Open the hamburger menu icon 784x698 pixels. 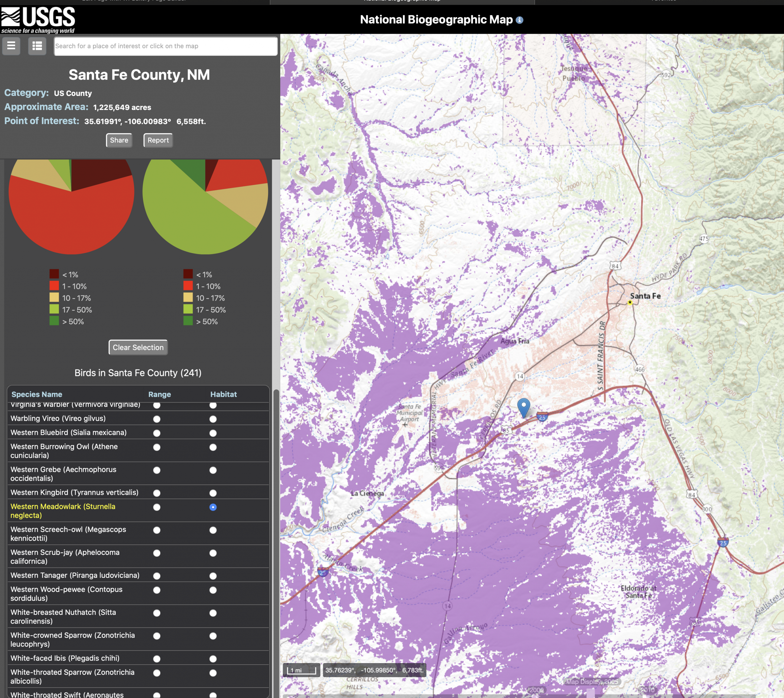[x=11, y=46]
